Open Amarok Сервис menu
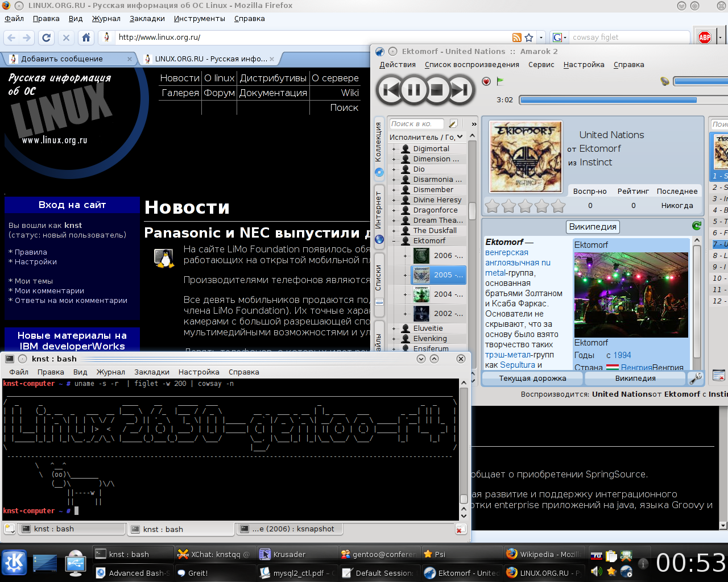The image size is (728, 582). 541,65
